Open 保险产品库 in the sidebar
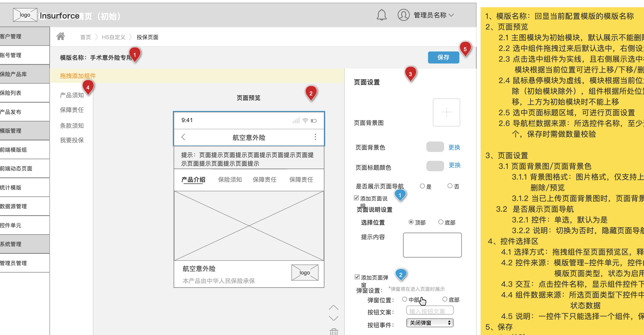Screen dimensions: 644x335 (25, 74)
